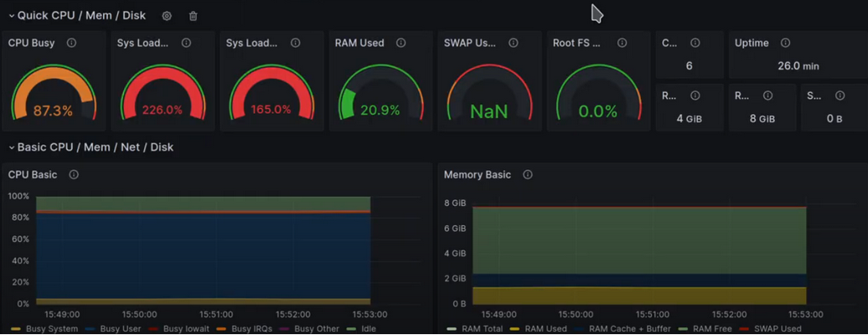This screenshot has height=335, width=868.
Task: Click info icon of the 4 GiB panel
Action: [x=695, y=95]
